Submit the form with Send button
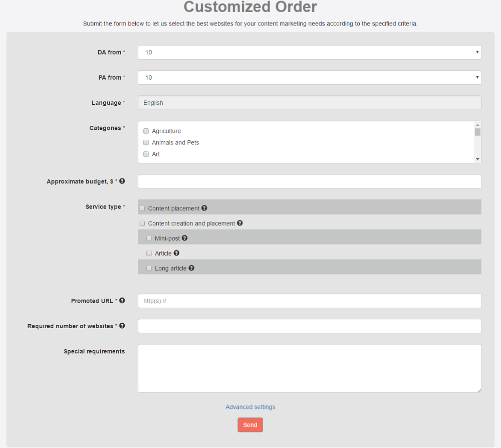This screenshot has height=448, width=501. [250, 425]
